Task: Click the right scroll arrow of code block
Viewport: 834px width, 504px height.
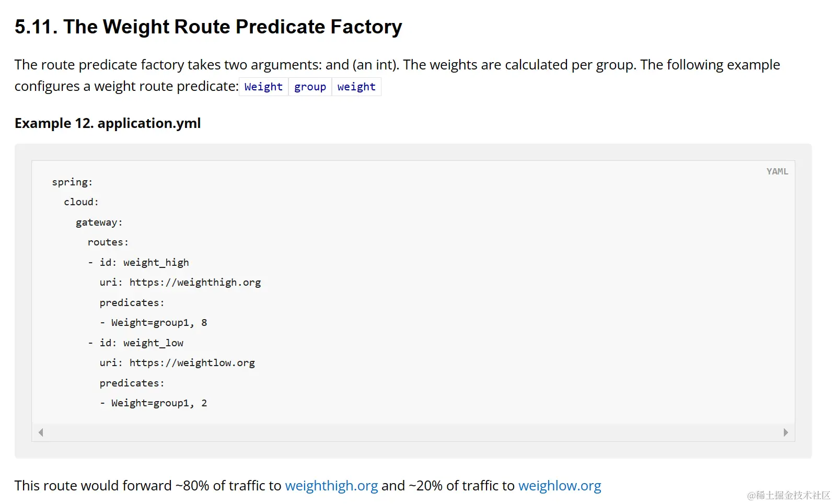Action: point(785,432)
